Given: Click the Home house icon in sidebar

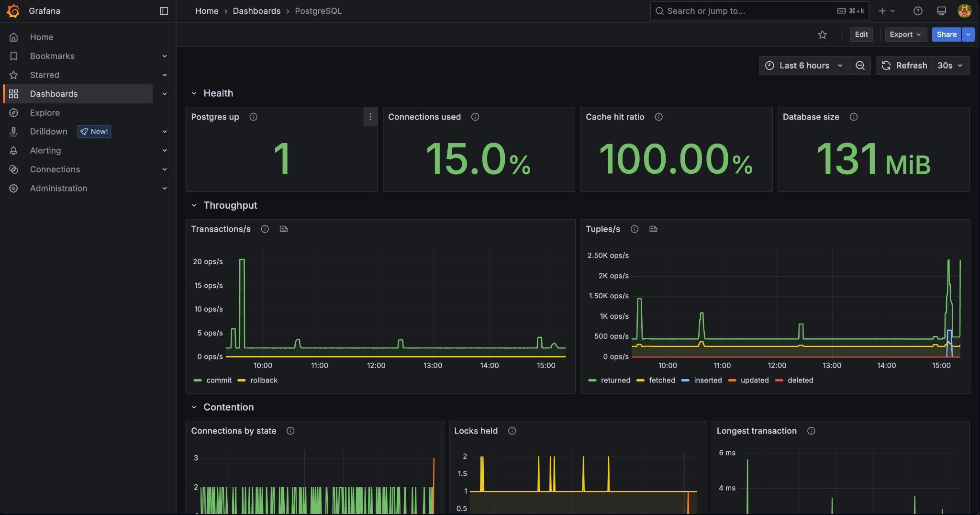Looking at the screenshot, I should [14, 37].
